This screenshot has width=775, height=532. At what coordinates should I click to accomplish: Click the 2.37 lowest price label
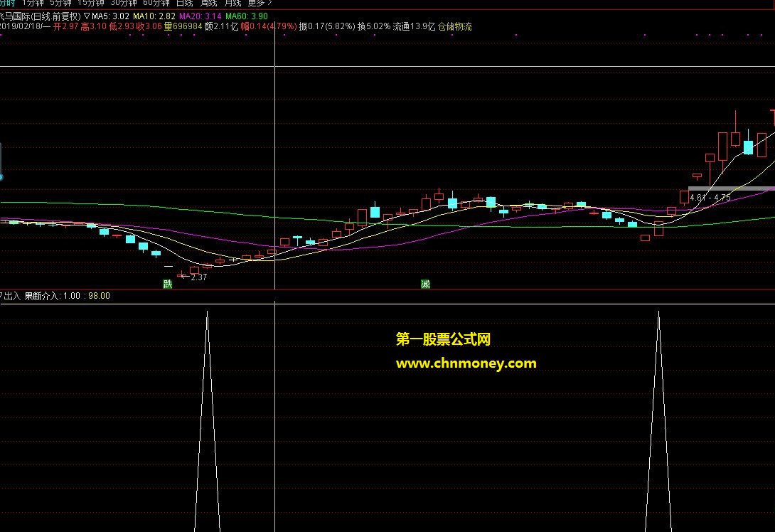[198, 277]
